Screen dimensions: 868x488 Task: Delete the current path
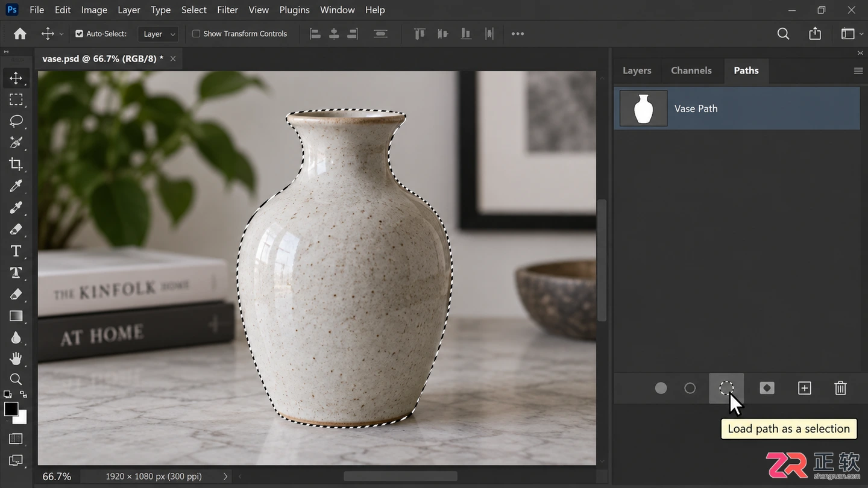pyautogui.click(x=840, y=389)
